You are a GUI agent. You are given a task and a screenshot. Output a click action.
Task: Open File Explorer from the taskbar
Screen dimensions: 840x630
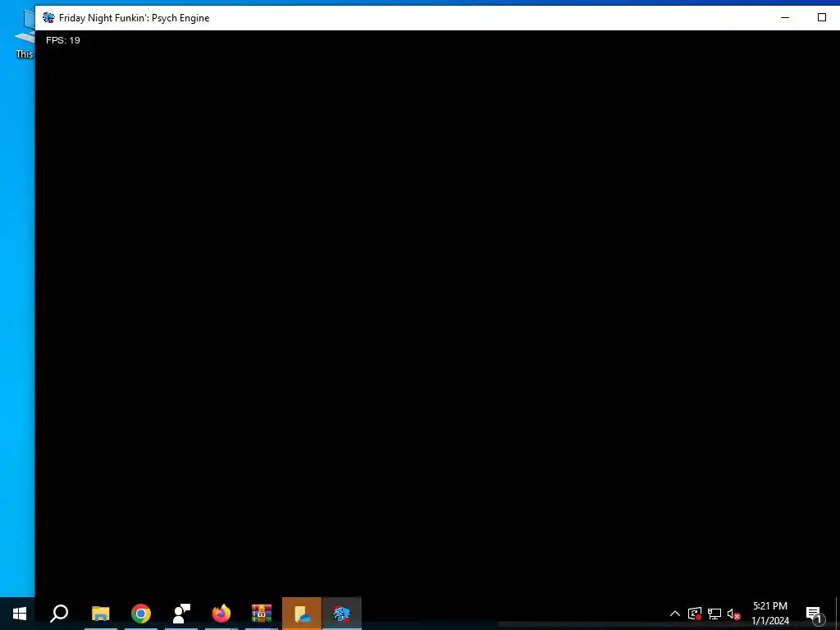coord(100,614)
